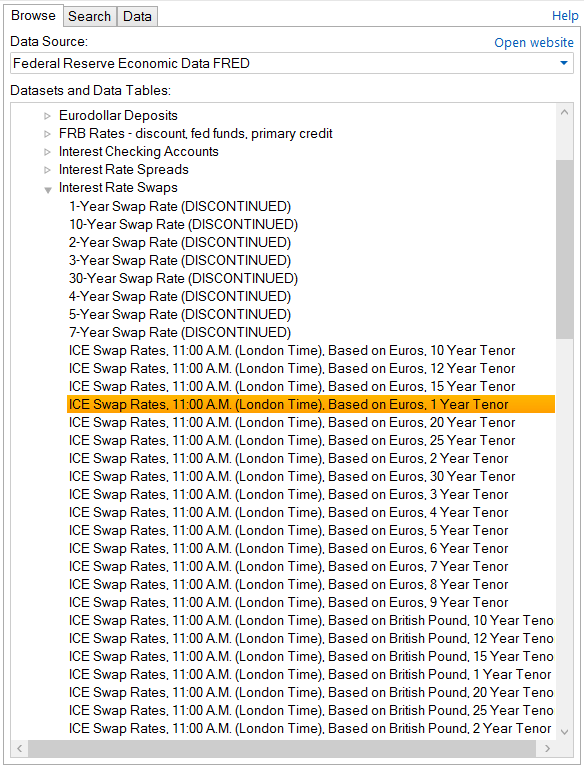
Task: Select ICE Swap Rates Euros 12 Year Tenor
Action: (x=292, y=368)
